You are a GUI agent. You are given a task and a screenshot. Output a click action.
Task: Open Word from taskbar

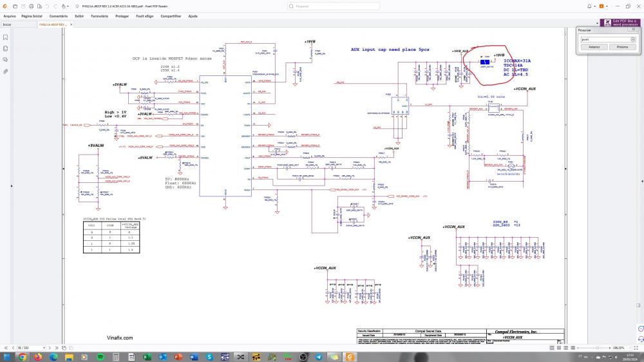[x=193, y=357]
